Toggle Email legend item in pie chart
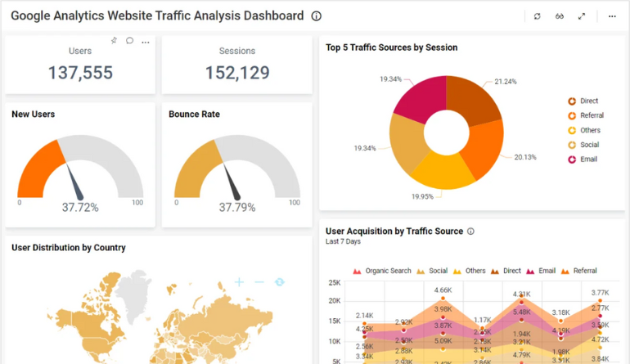 pyautogui.click(x=582, y=160)
